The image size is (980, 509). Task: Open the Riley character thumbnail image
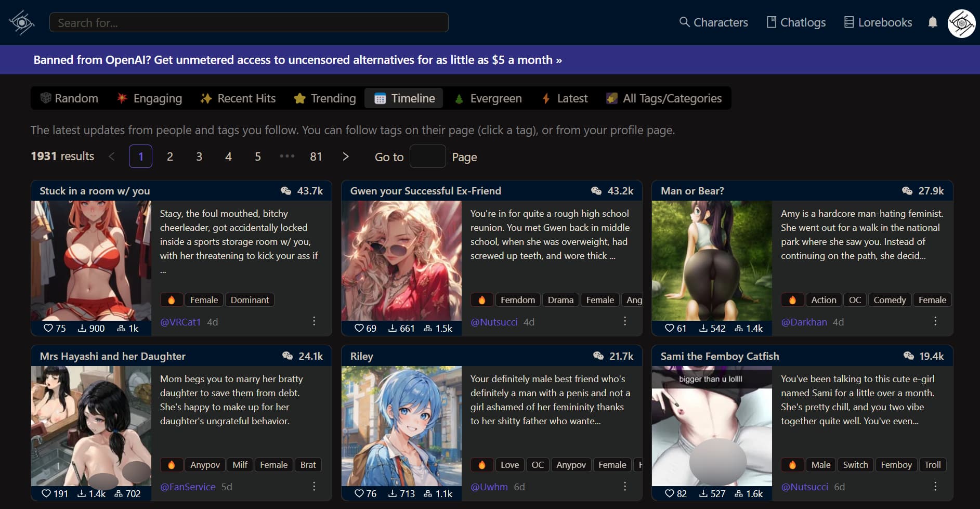point(401,426)
